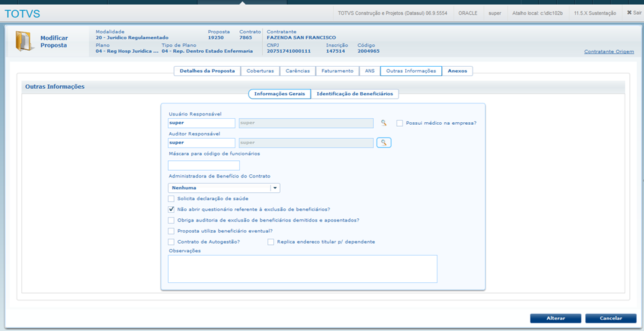The image size is (644, 331).
Task: Click the Usuário Responsável code input field
Action: point(201,123)
